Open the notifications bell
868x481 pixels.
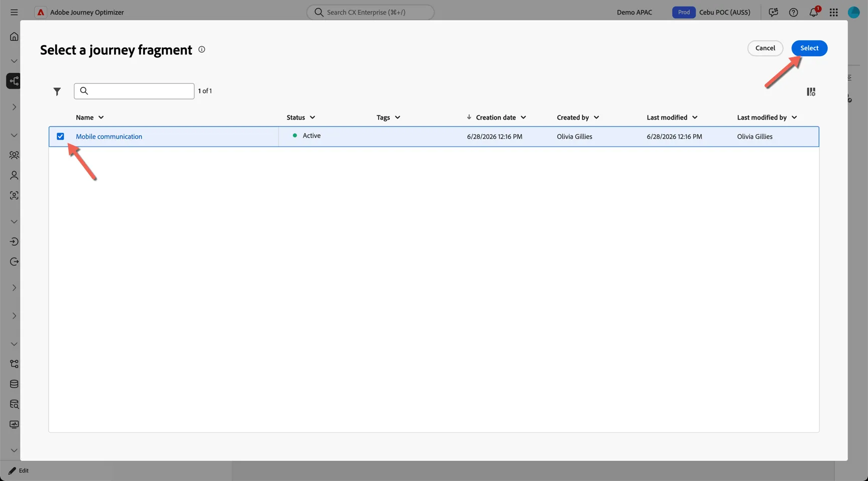[814, 12]
